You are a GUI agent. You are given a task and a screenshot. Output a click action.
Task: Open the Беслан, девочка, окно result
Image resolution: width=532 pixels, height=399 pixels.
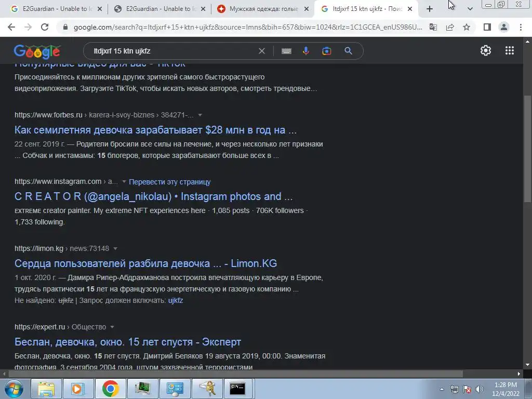tap(128, 342)
